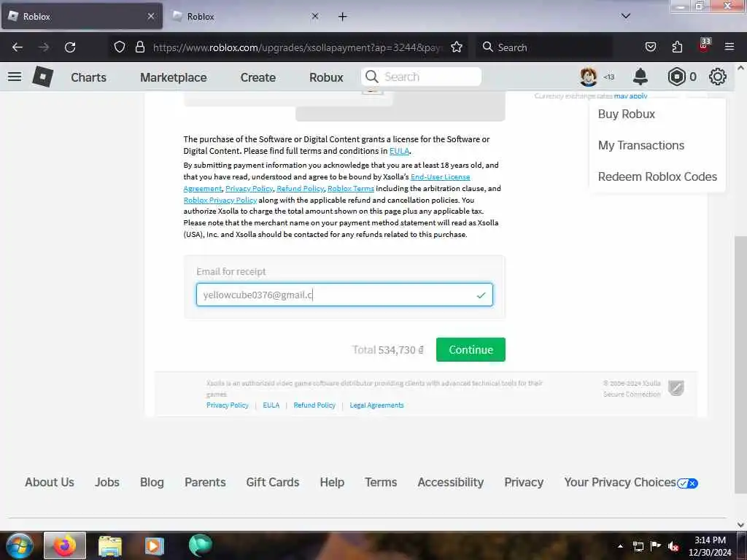This screenshot has width=747, height=560.
Task: Open the Marketplace menu item
Action: [174, 77]
